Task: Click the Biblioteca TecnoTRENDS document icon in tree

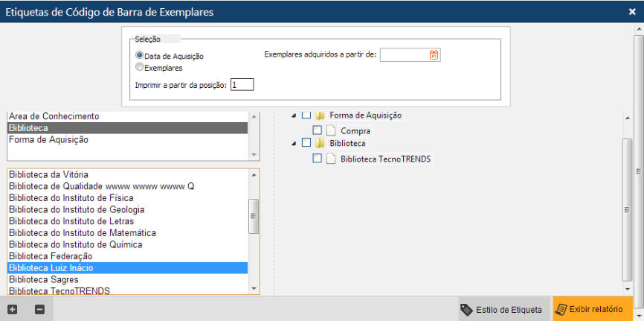Action: 332,159
